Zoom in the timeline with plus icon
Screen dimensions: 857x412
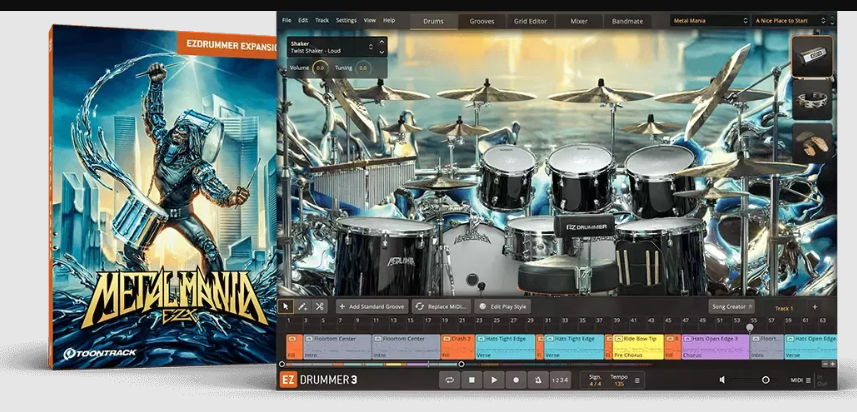click(832, 364)
